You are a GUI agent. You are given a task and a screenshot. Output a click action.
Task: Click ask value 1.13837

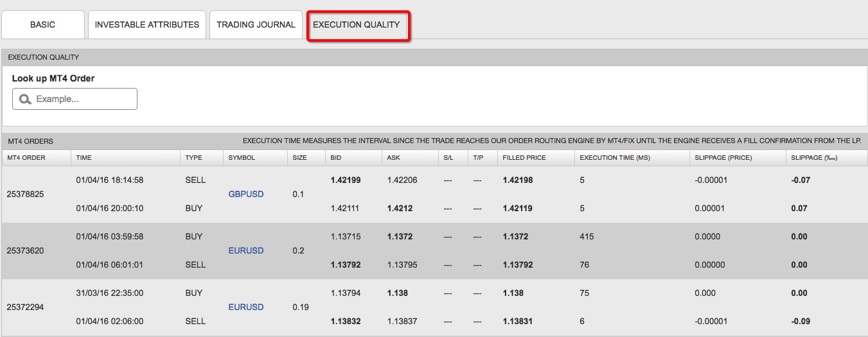(402, 321)
